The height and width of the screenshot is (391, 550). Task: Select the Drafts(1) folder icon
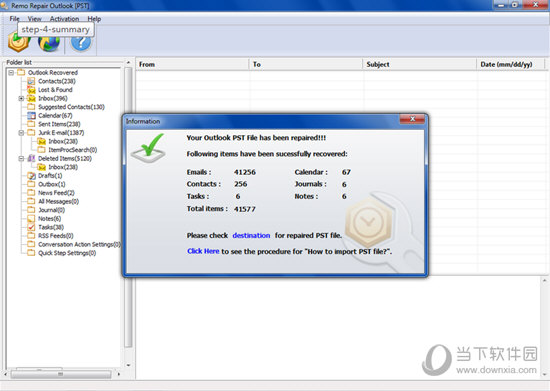[x=31, y=176]
